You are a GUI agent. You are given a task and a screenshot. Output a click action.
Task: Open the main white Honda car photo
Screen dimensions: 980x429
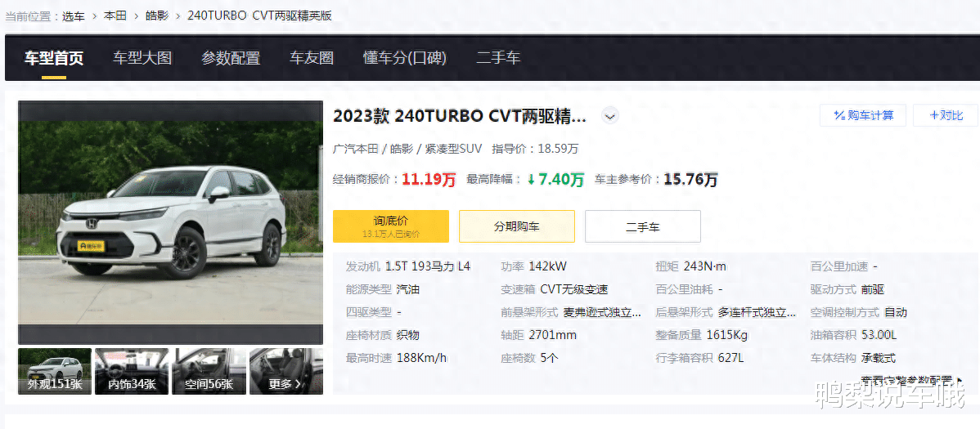point(171,222)
